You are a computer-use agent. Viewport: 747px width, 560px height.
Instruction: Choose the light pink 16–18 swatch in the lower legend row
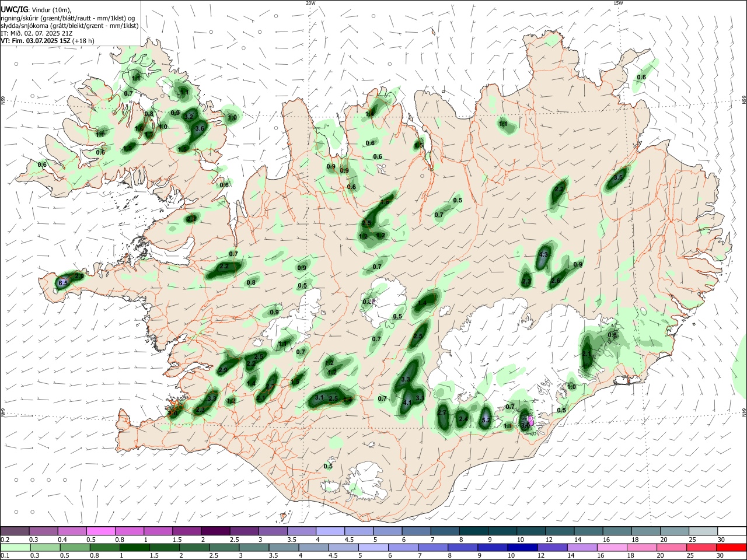pyautogui.click(x=612, y=548)
